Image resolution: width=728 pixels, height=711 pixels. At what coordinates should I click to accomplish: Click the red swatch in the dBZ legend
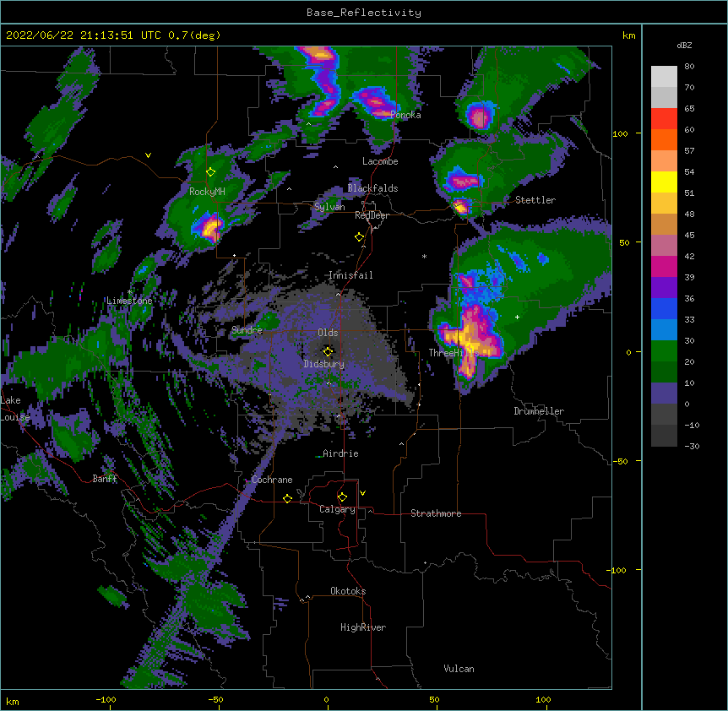(664, 119)
